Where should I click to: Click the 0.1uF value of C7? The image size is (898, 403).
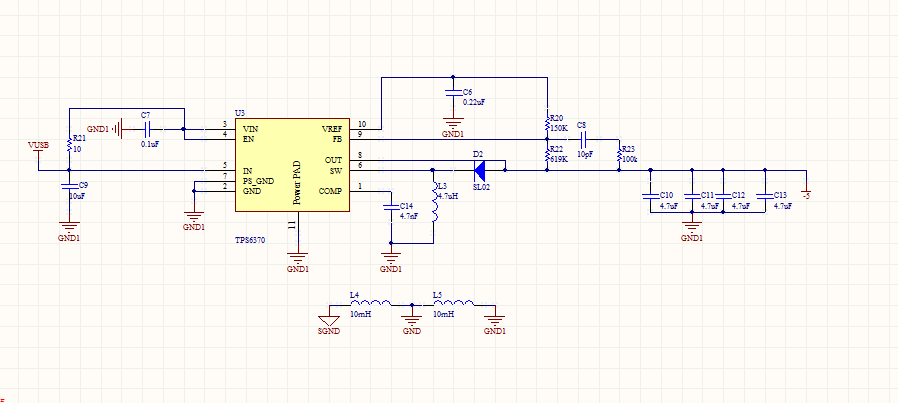149,144
